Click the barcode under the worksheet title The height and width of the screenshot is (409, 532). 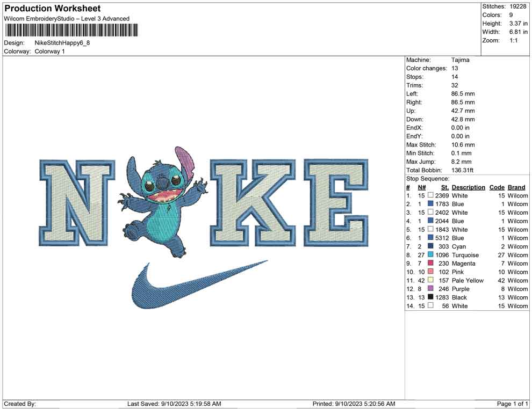tap(71, 30)
